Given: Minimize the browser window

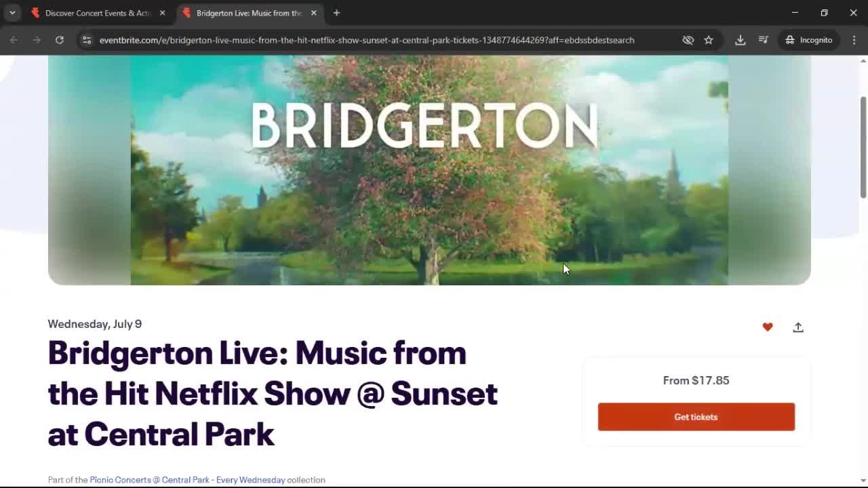Looking at the screenshot, I should 795,13.
